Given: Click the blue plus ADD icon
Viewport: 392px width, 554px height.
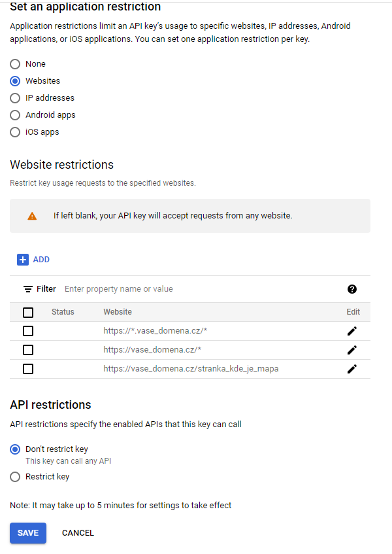Looking at the screenshot, I should (23, 260).
